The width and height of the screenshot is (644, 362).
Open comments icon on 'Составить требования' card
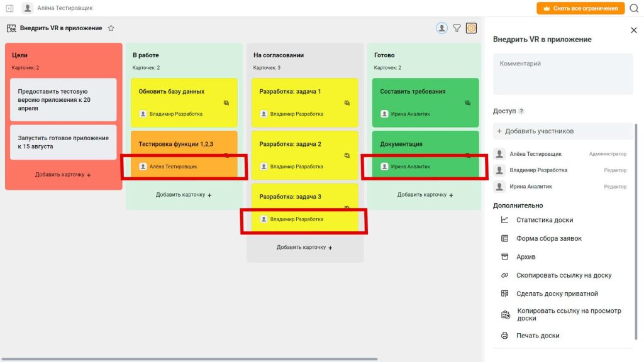pos(468,103)
